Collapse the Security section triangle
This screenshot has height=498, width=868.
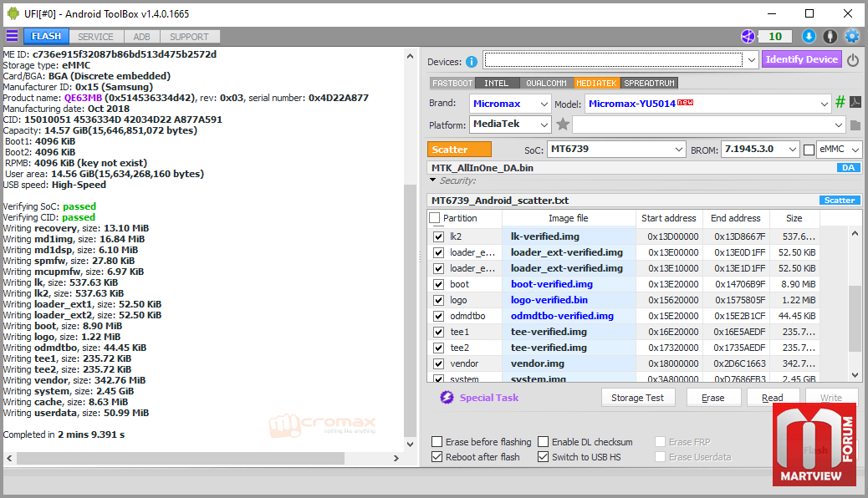(433, 180)
